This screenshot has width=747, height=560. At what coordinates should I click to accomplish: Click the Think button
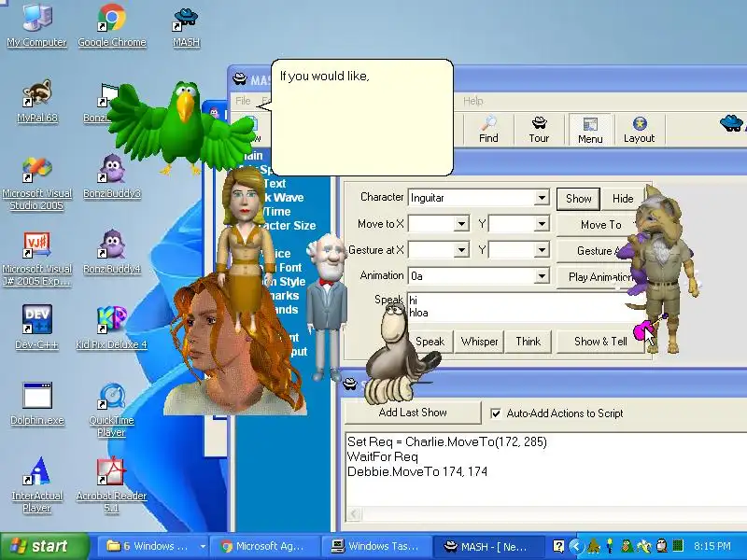click(x=528, y=342)
